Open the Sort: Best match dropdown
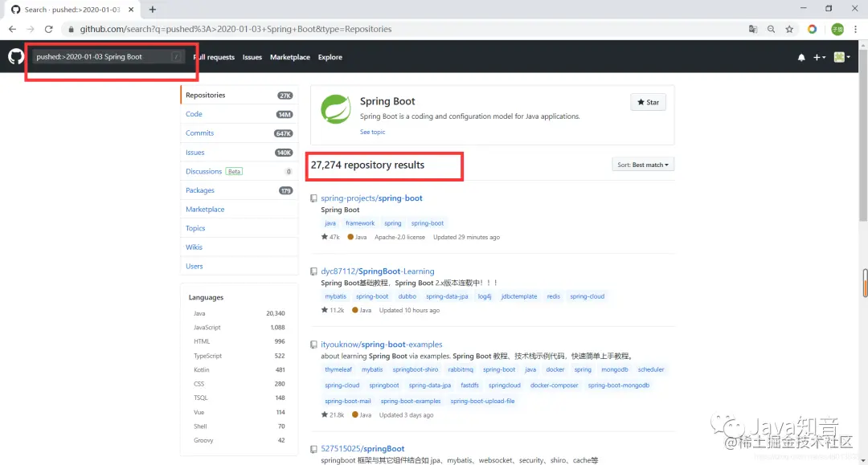Image resolution: width=868 pixels, height=465 pixels. click(643, 165)
